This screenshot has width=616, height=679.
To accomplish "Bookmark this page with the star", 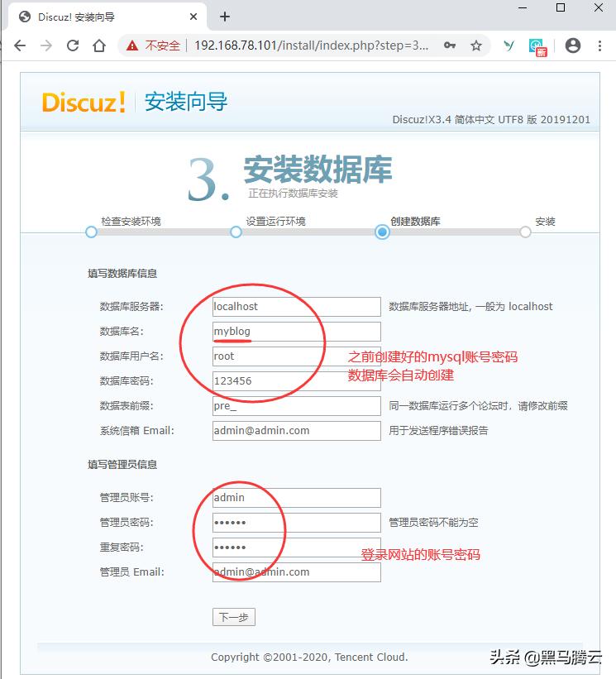I will 476,45.
